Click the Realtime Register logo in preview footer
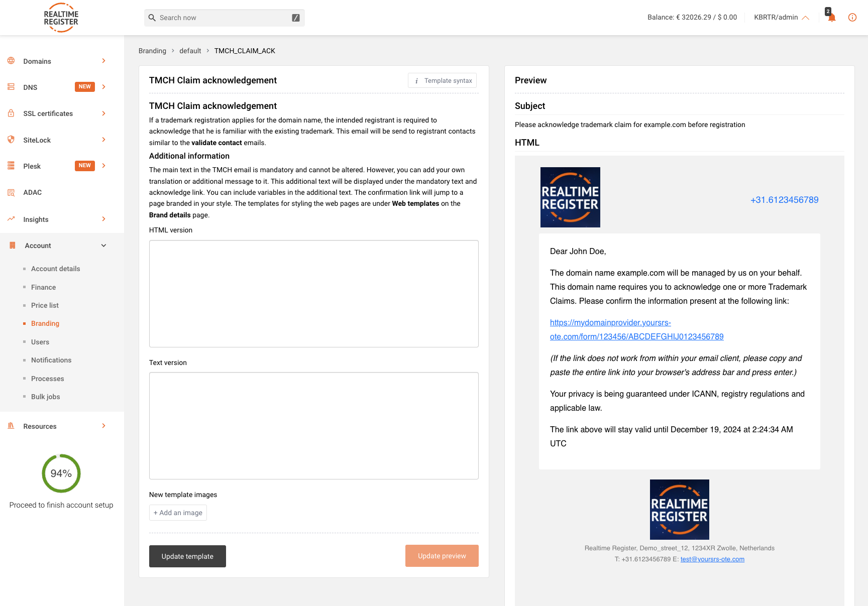This screenshot has width=868, height=606. 680,510
